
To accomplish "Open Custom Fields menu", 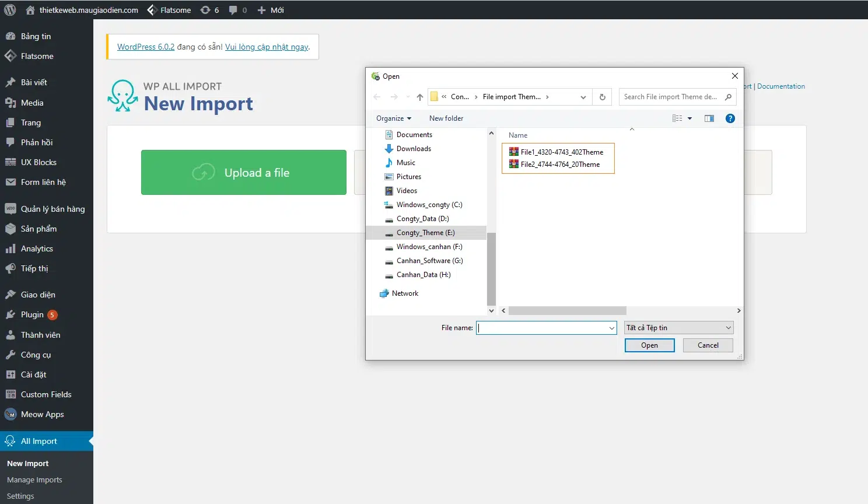I will coord(47,394).
